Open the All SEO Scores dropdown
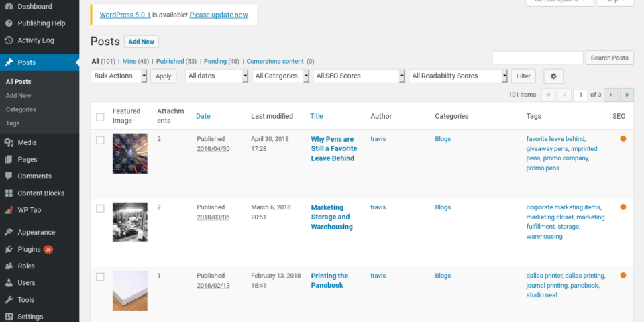 [360, 76]
